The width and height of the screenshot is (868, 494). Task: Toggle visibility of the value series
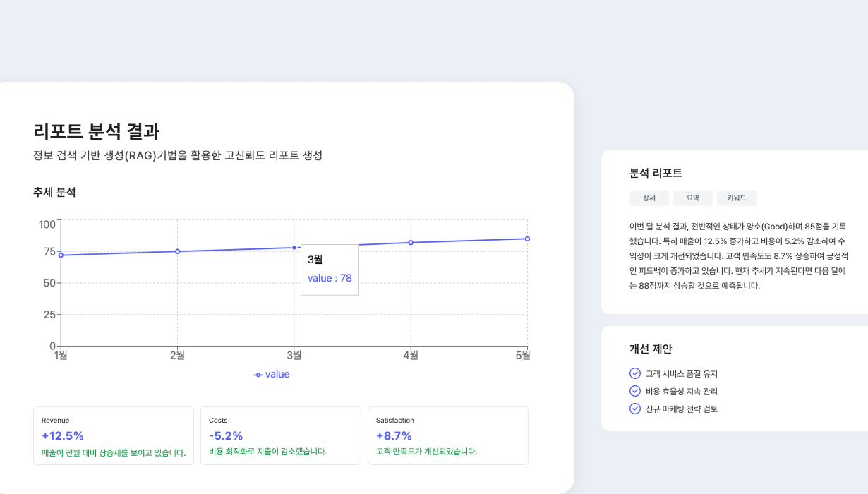(x=272, y=374)
